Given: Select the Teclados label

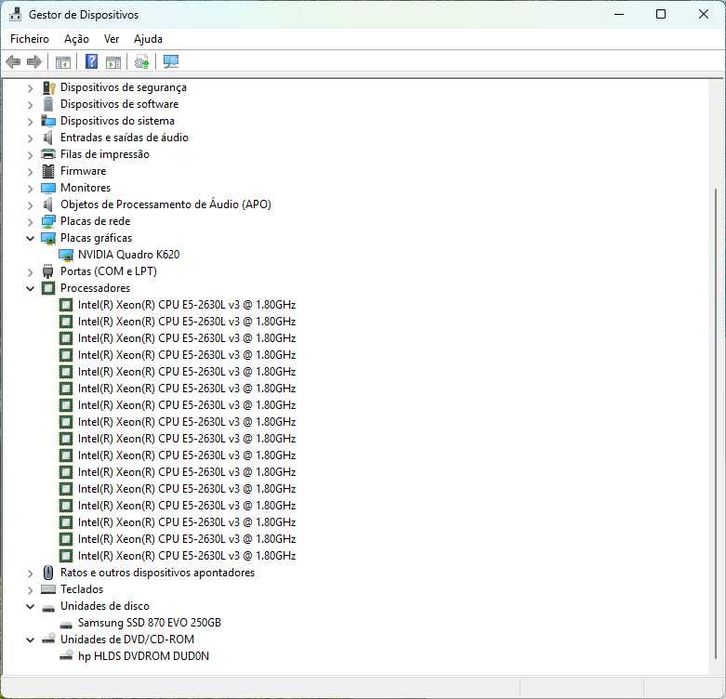Looking at the screenshot, I should [81, 589].
